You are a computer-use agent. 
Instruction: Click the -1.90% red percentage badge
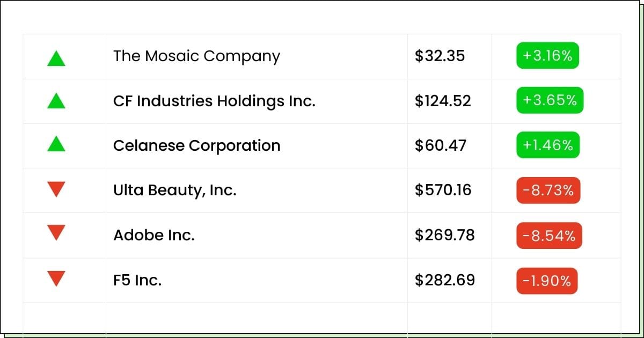point(547,281)
